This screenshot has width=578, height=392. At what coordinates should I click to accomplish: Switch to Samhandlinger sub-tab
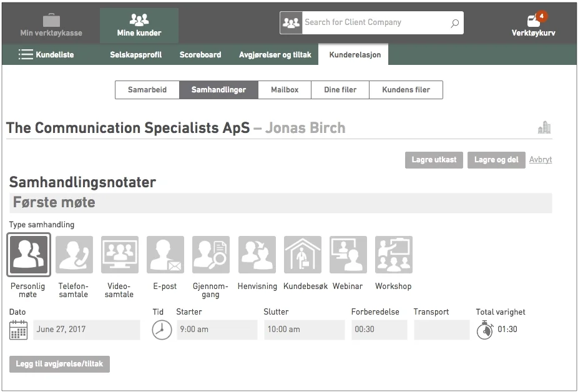218,90
